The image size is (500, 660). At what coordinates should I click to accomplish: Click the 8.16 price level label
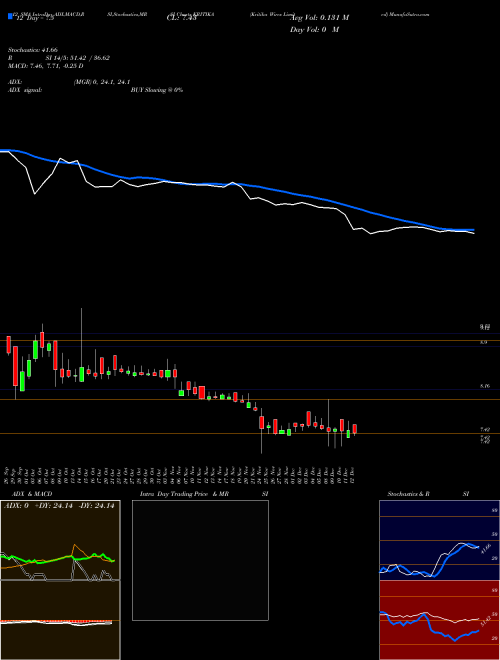click(x=484, y=386)
